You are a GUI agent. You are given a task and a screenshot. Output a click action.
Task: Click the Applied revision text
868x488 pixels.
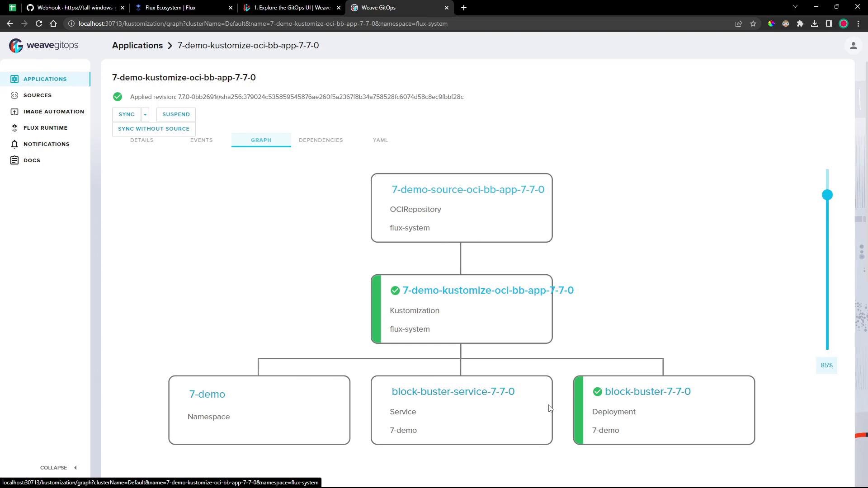pos(297,97)
